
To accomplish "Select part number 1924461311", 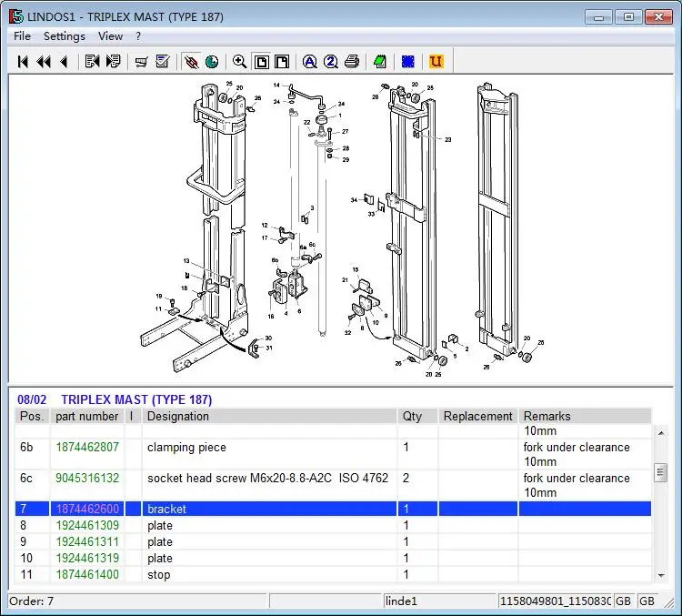I will [87, 542].
